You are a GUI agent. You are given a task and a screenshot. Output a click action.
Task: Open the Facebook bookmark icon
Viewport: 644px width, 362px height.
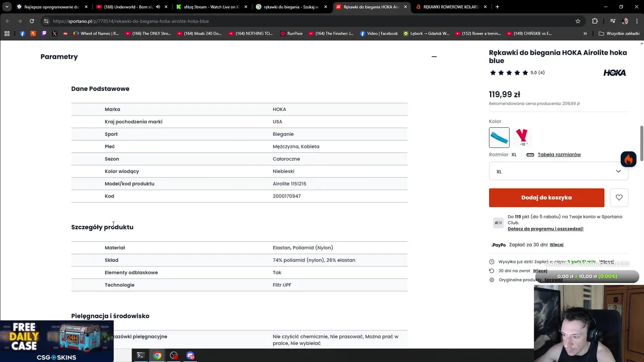22,34
